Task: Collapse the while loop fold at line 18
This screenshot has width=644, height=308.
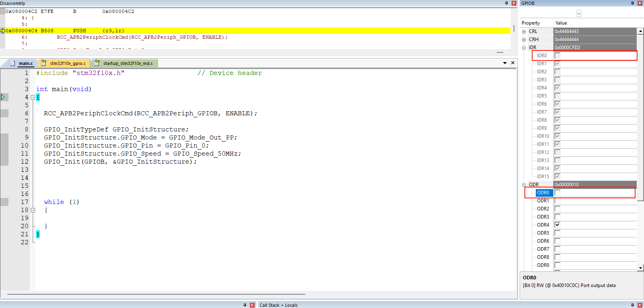Action: (x=33, y=210)
